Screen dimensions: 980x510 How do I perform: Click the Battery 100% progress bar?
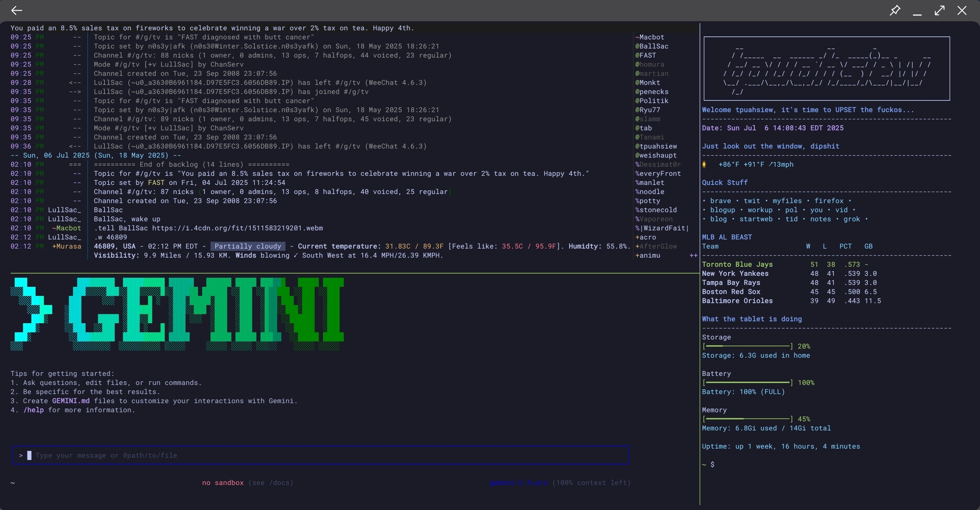pos(747,383)
